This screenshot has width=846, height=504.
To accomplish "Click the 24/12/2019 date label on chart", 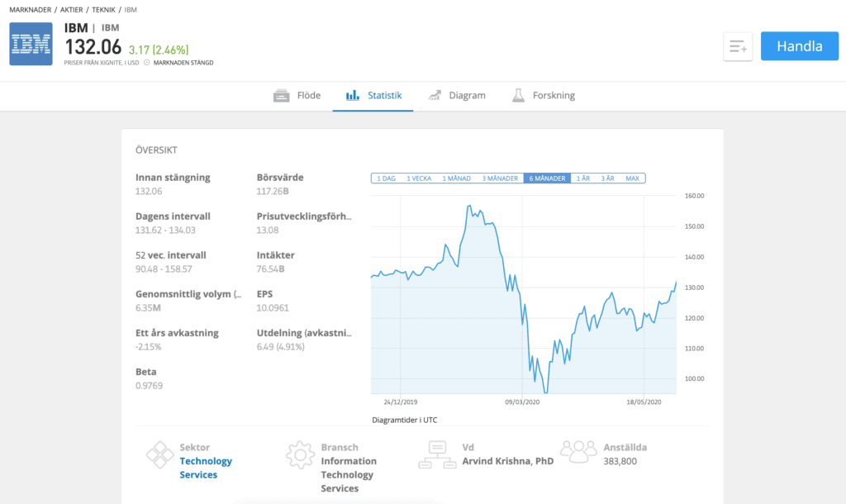I will point(401,402).
